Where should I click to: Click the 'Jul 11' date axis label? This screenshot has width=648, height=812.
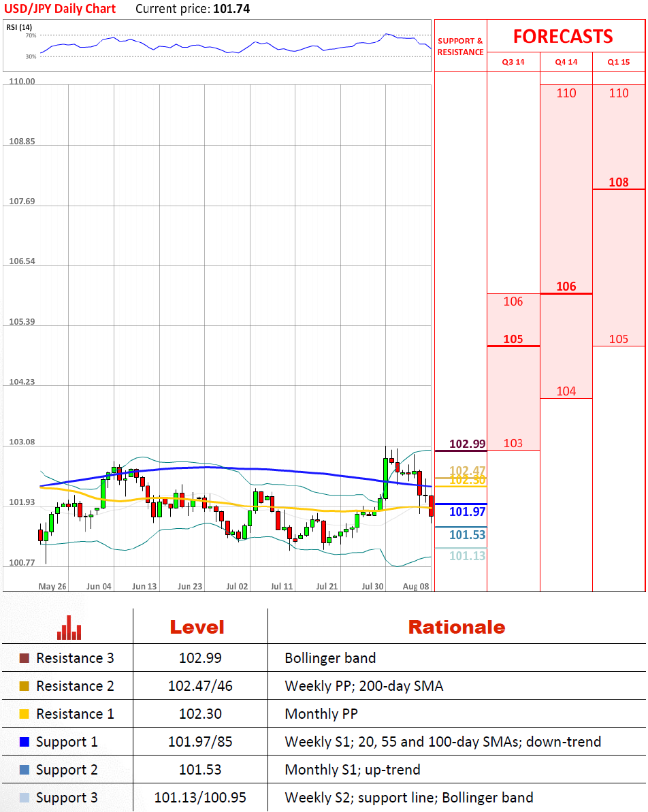tap(282, 587)
